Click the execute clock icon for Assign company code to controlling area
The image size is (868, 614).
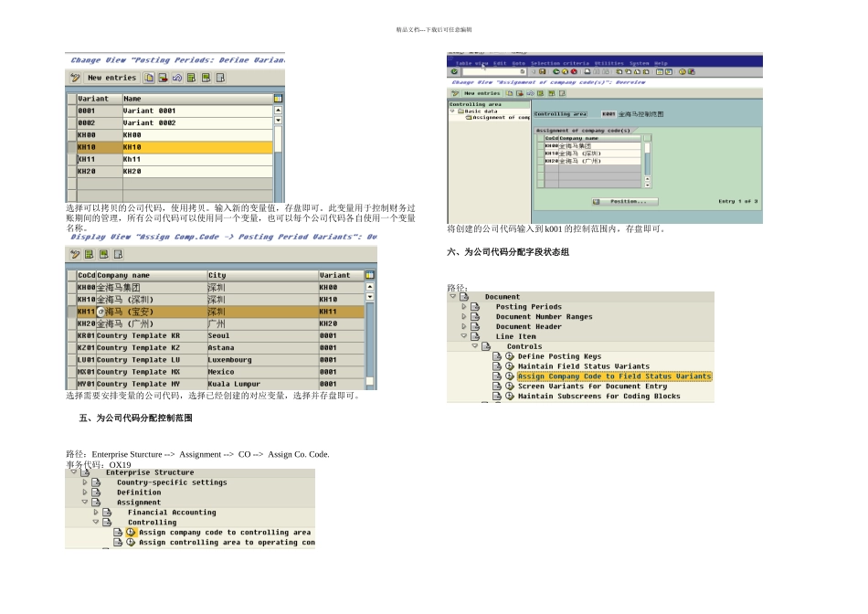point(131,533)
